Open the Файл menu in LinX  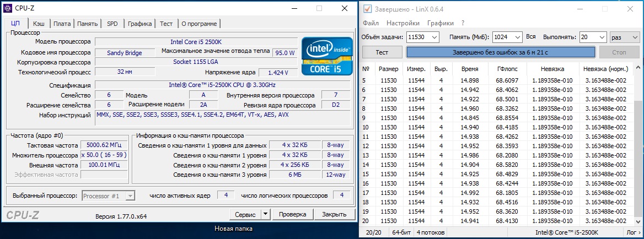(371, 23)
